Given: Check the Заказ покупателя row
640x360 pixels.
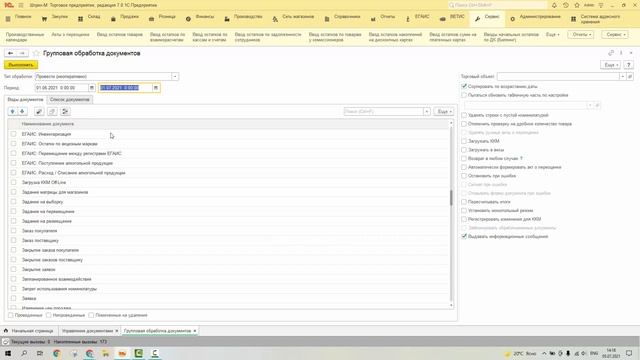Looking at the screenshot, I should click(13, 231).
